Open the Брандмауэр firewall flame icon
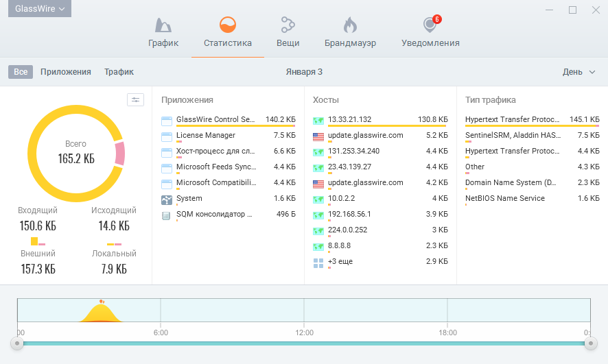Screen dimensions: 608x364 (350, 26)
